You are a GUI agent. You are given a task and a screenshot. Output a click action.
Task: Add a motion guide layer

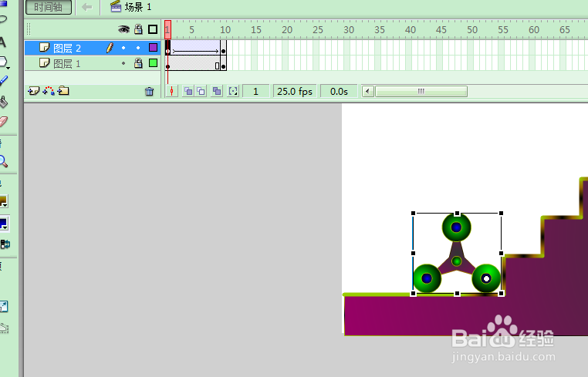click(x=49, y=91)
